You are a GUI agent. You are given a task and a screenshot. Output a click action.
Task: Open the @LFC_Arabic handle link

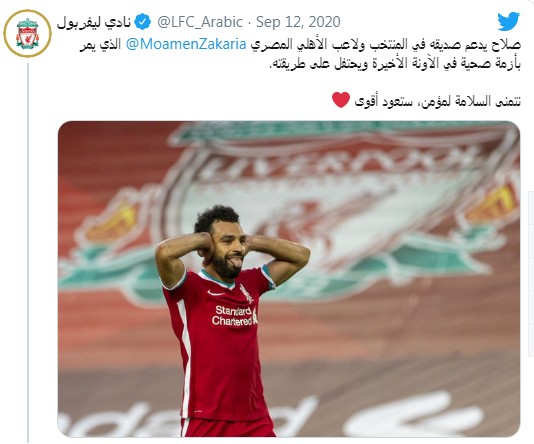click(200, 22)
